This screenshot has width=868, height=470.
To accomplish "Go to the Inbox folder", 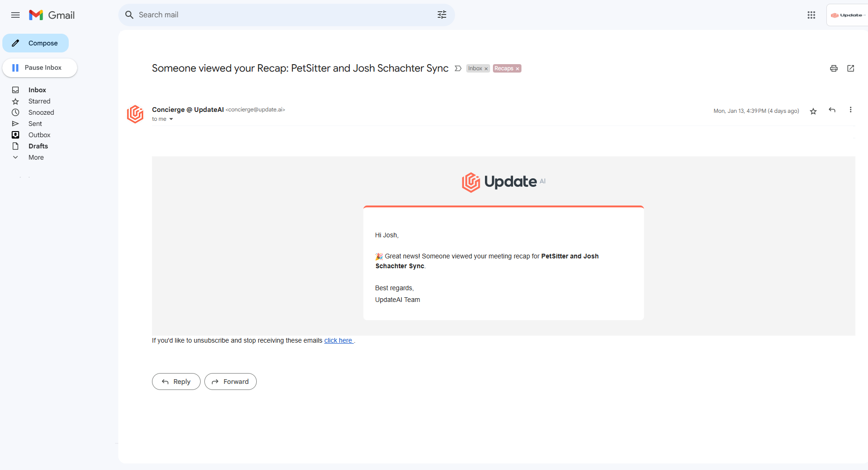I will point(37,90).
